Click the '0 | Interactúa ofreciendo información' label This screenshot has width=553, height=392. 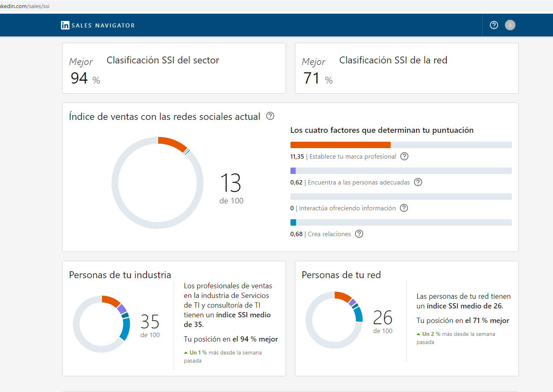pyautogui.click(x=343, y=208)
